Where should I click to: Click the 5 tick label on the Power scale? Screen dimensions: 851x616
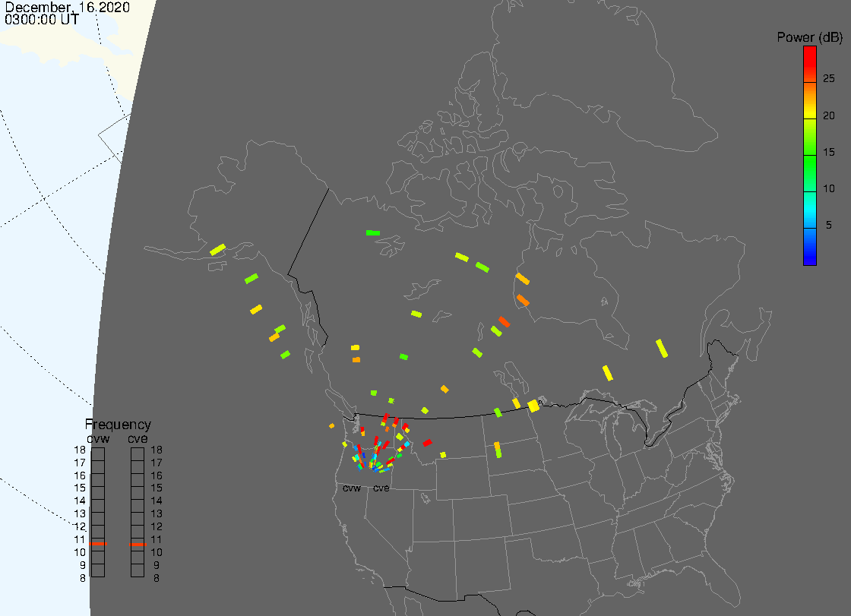(829, 225)
